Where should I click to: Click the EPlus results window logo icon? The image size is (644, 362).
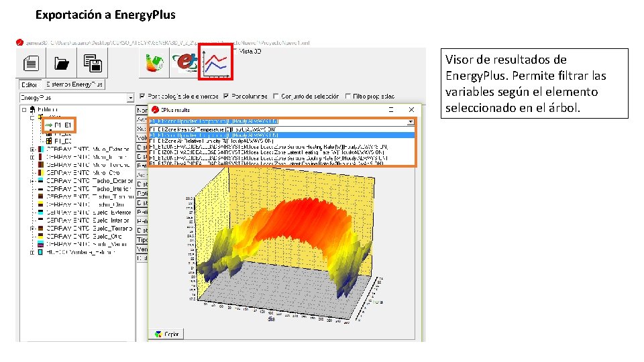[x=155, y=109]
